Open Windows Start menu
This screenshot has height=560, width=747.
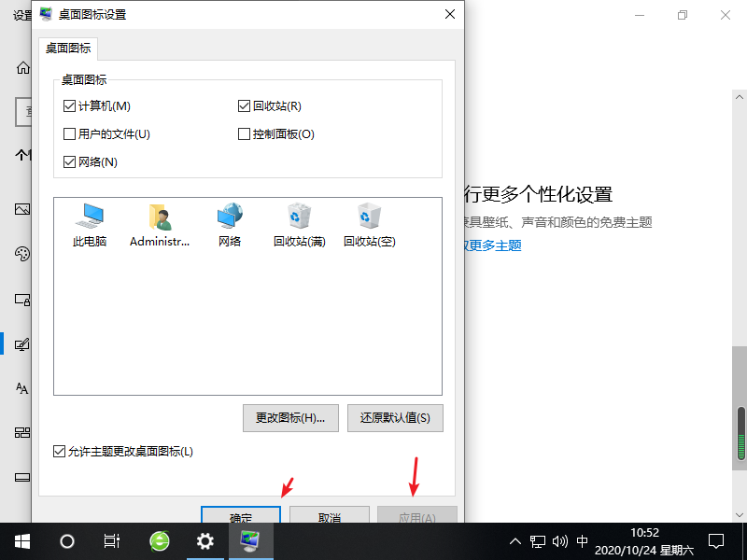(21, 540)
